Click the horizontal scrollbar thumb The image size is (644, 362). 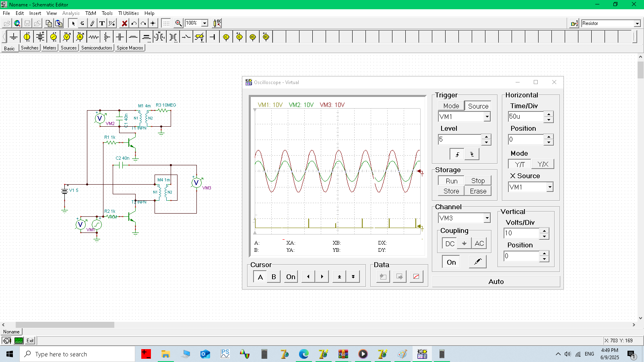65,325
